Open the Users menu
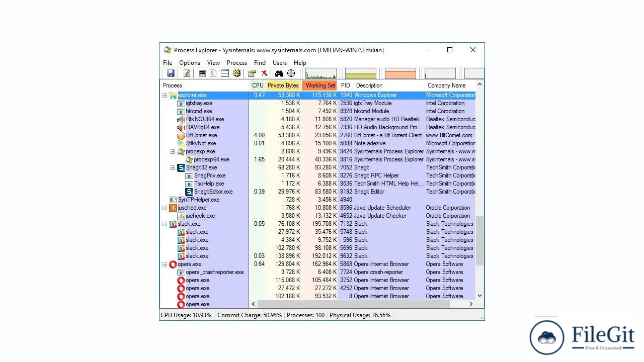The width and height of the screenshot is (644, 362). coord(280,63)
